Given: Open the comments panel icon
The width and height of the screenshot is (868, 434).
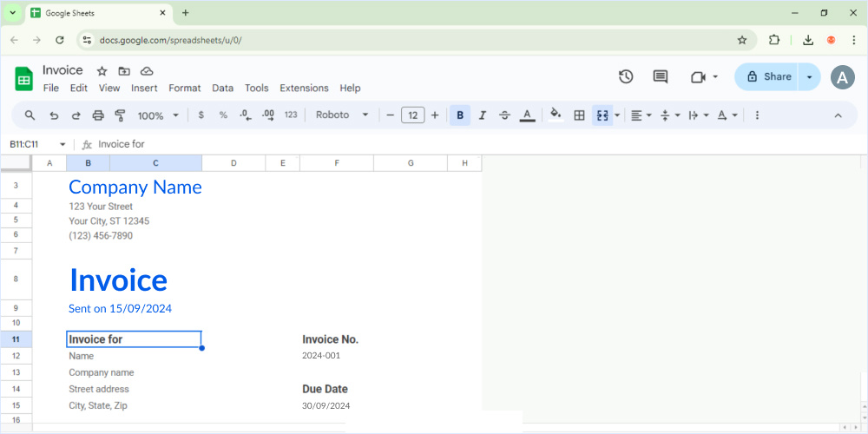Looking at the screenshot, I should 661,77.
